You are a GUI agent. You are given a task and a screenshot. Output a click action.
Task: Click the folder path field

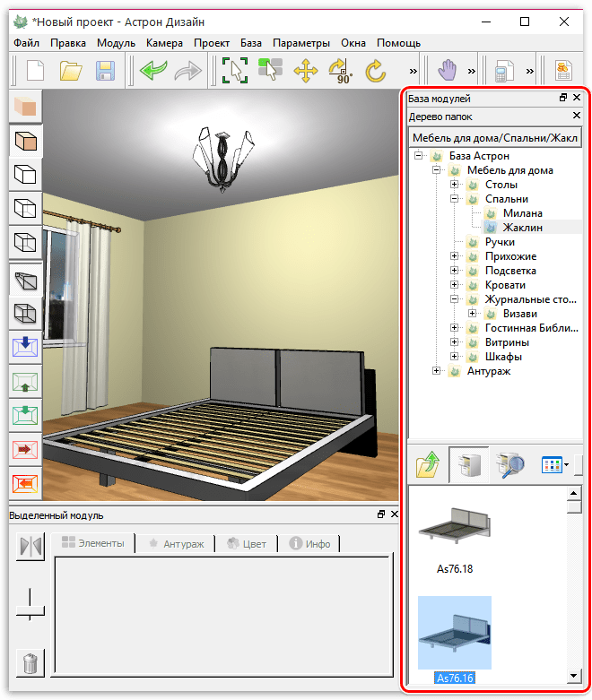[495, 138]
